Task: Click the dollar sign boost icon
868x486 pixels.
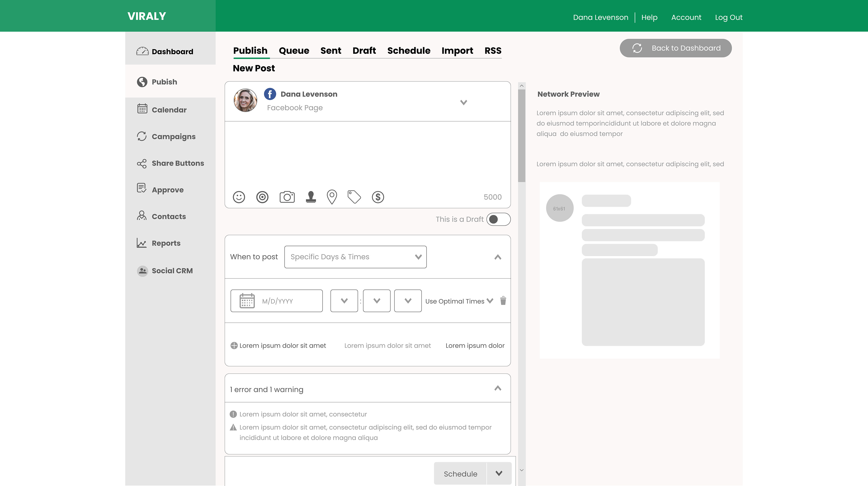Action: tap(378, 197)
